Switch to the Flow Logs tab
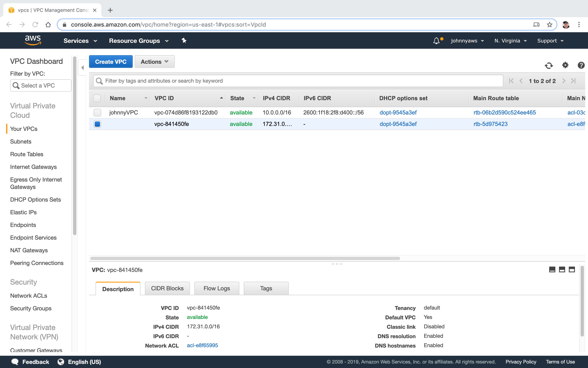Image resolution: width=588 pixels, height=368 pixels. coord(217,288)
